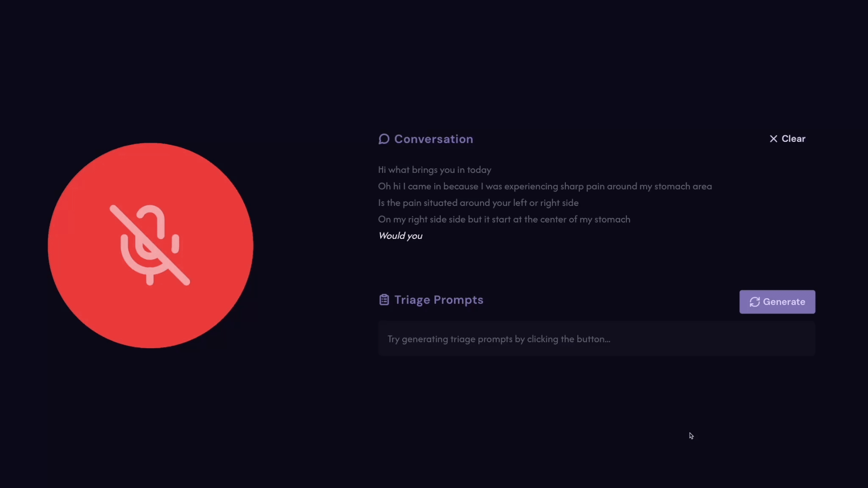Clear the conversation transcript
868x488 pixels.
(787, 139)
